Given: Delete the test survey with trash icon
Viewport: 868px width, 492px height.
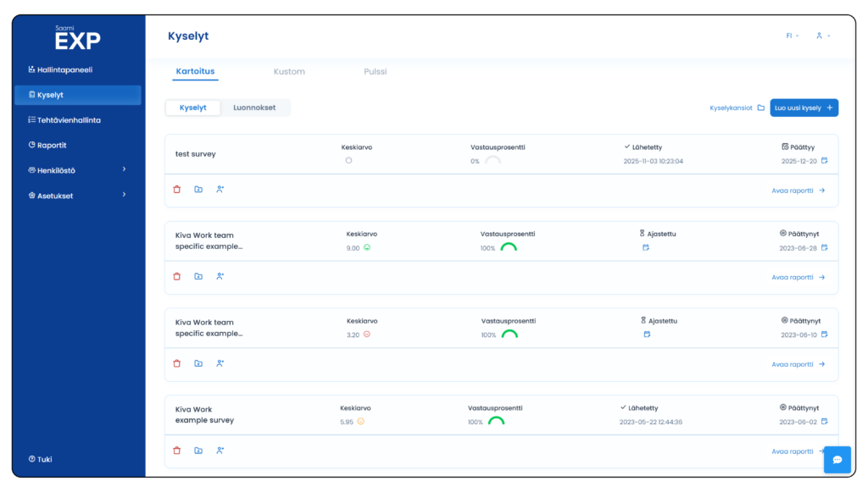Looking at the screenshot, I should point(177,190).
